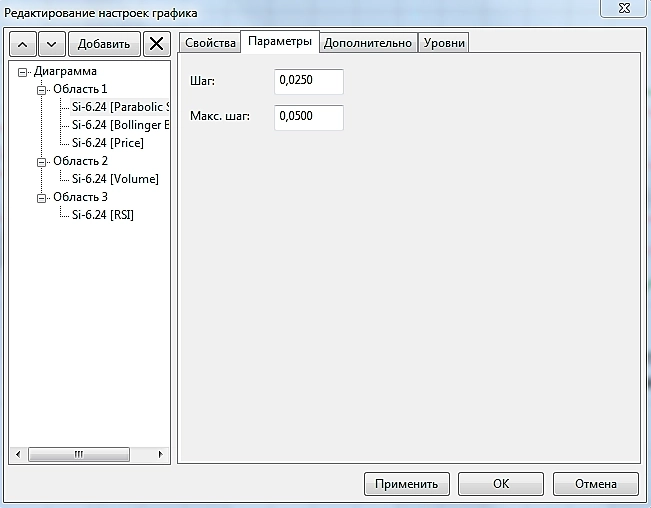Image resolution: width=651 pixels, height=508 pixels.
Task: Click the move down arrow button
Action: pos(53,43)
